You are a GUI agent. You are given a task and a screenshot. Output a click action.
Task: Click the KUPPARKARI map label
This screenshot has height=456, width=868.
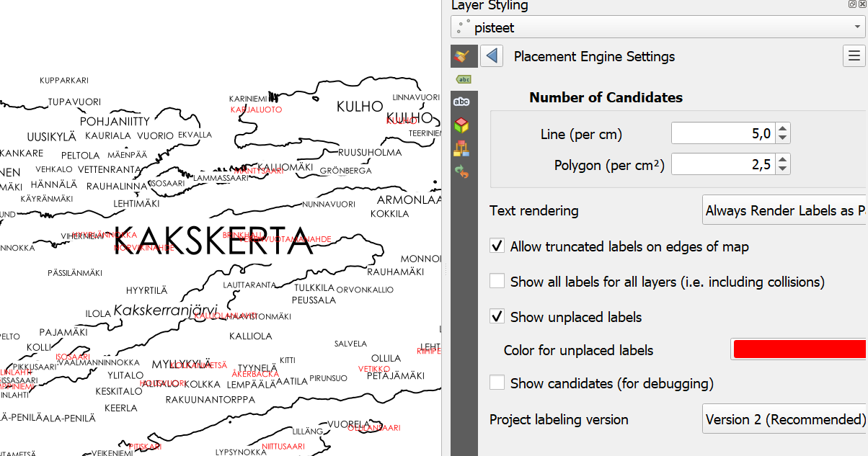(64, 80)
